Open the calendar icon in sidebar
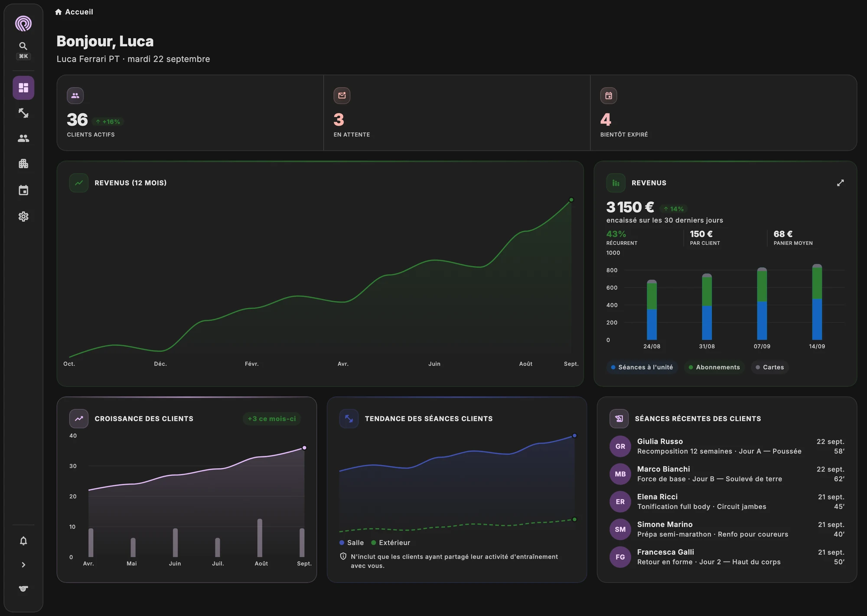Screen dimensions: 867x616 click(x=23, y=190)
